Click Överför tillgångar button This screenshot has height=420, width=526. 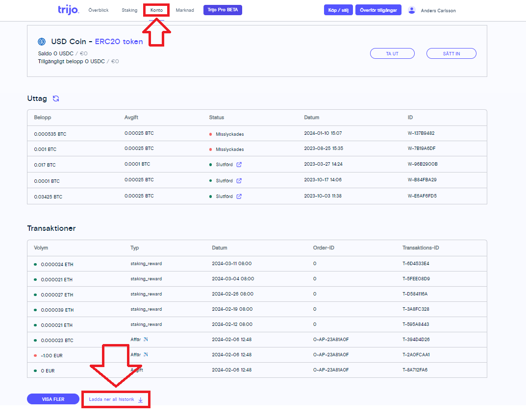coord(378,10)
